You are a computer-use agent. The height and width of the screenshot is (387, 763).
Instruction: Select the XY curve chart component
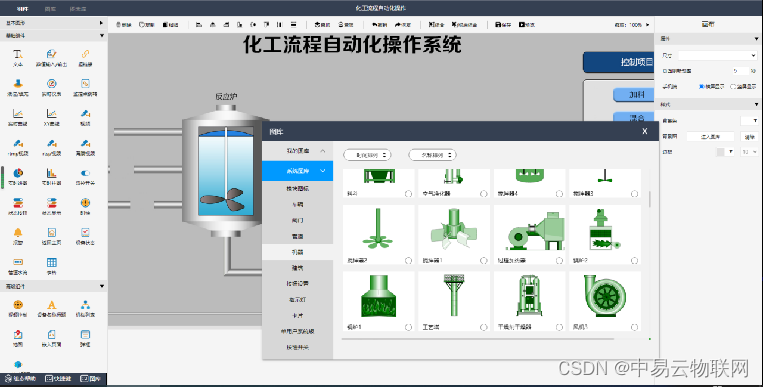(x=51, y=117)
